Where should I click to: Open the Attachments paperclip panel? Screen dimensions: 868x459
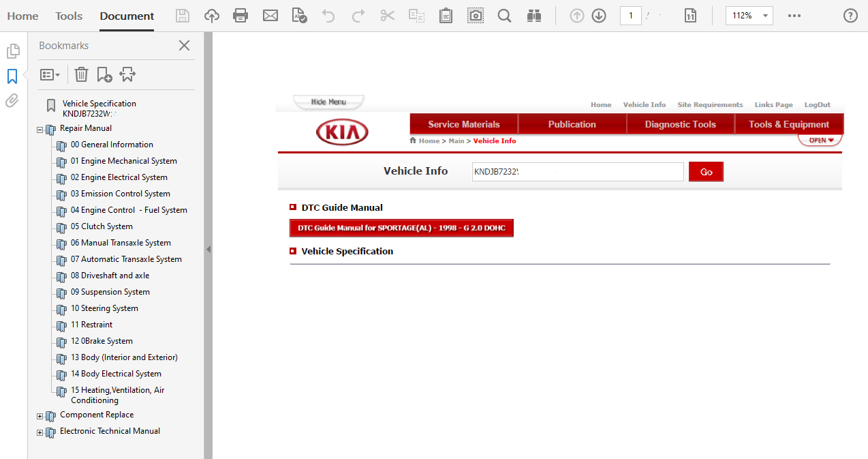coord(12,100)
